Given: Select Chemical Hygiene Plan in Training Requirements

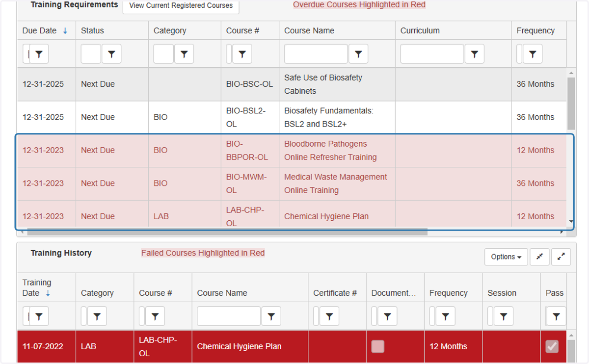Looking at the screenshot, I should point(326,216).
